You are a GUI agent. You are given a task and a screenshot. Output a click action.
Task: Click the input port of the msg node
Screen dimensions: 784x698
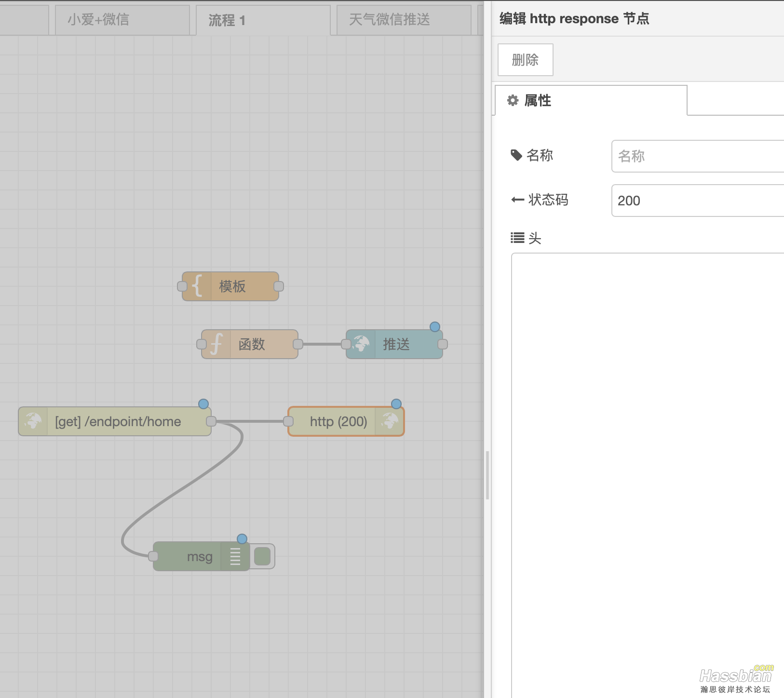coord(153,556)
